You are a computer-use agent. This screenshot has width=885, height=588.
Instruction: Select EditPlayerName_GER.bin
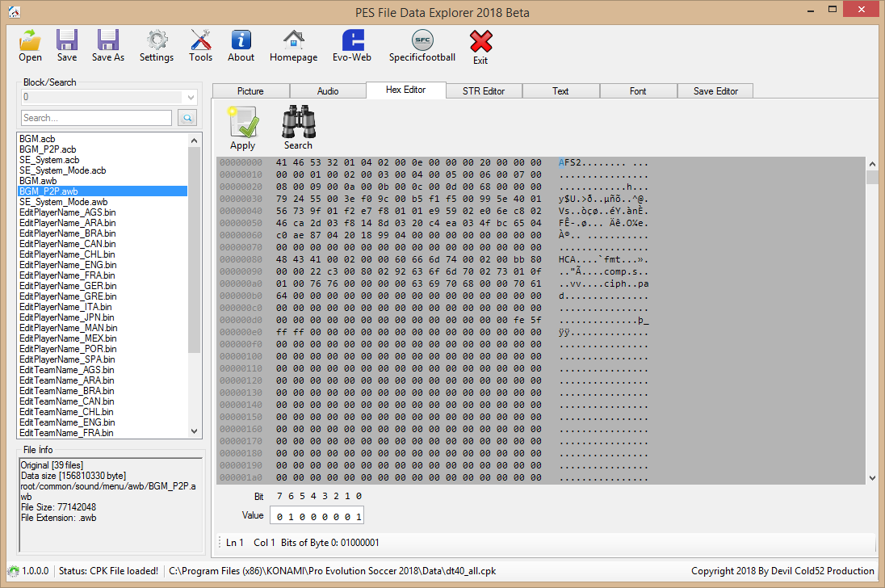pos(68,286)
